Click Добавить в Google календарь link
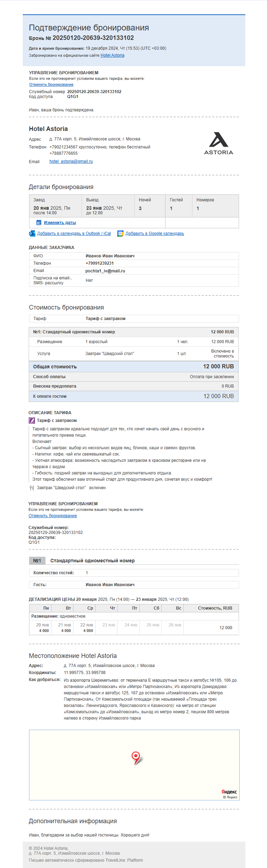 pos(155,234)
